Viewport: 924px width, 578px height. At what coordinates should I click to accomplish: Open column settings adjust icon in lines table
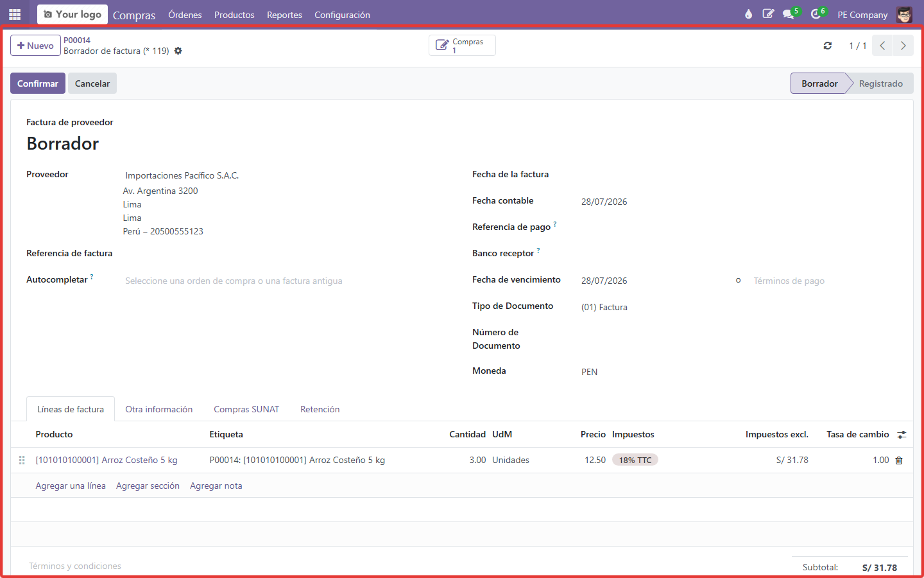902,435
